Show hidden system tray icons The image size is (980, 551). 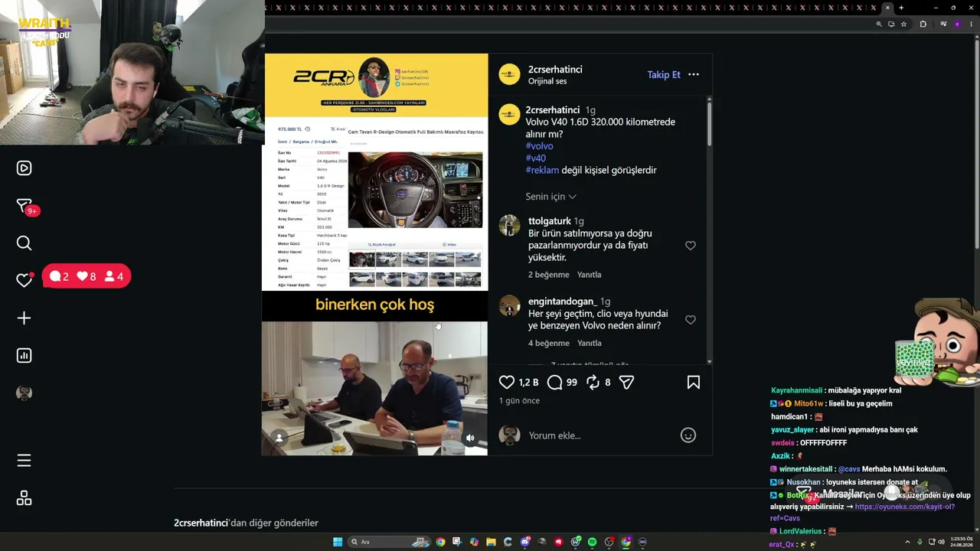coord(907,542)
